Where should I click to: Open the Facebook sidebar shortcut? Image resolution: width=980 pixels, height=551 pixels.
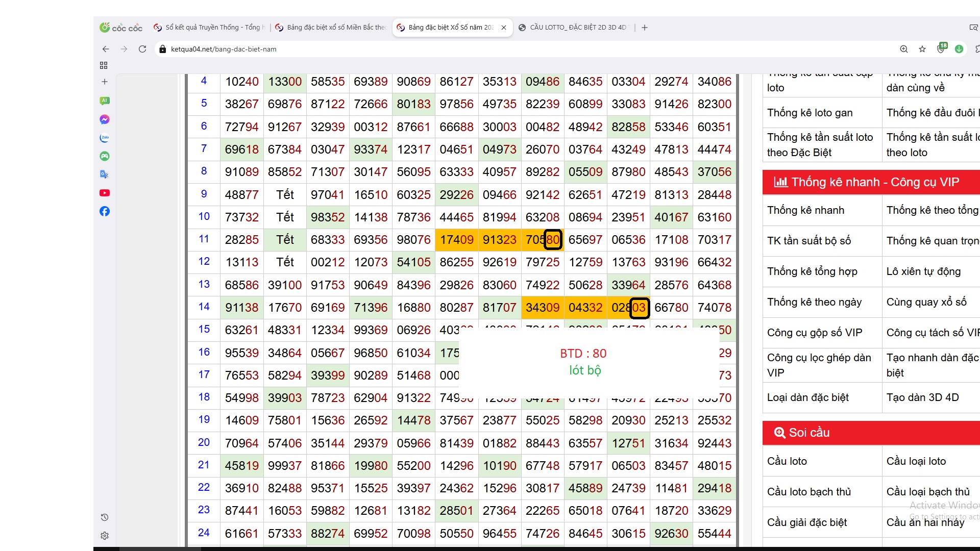(x=105, y=211)
